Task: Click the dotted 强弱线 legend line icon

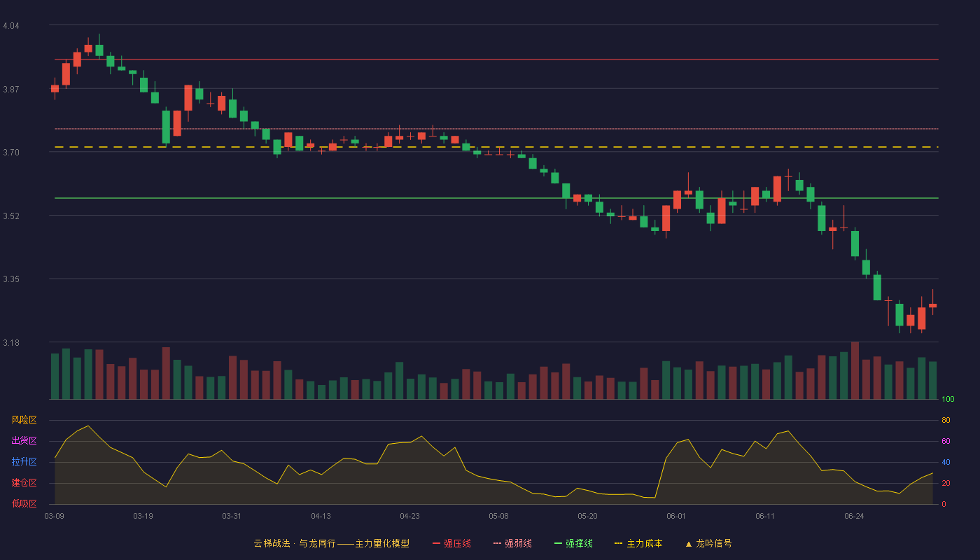Action: (x=498, y=543)
